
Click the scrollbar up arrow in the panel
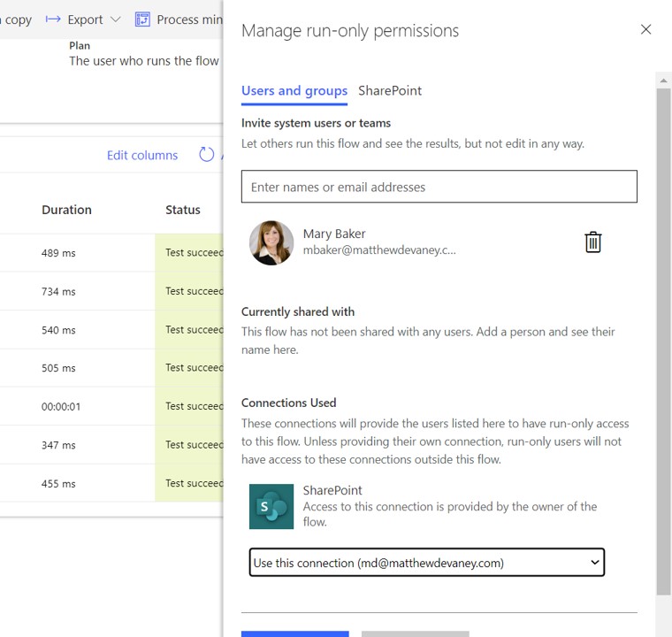(x=664, y=81)
